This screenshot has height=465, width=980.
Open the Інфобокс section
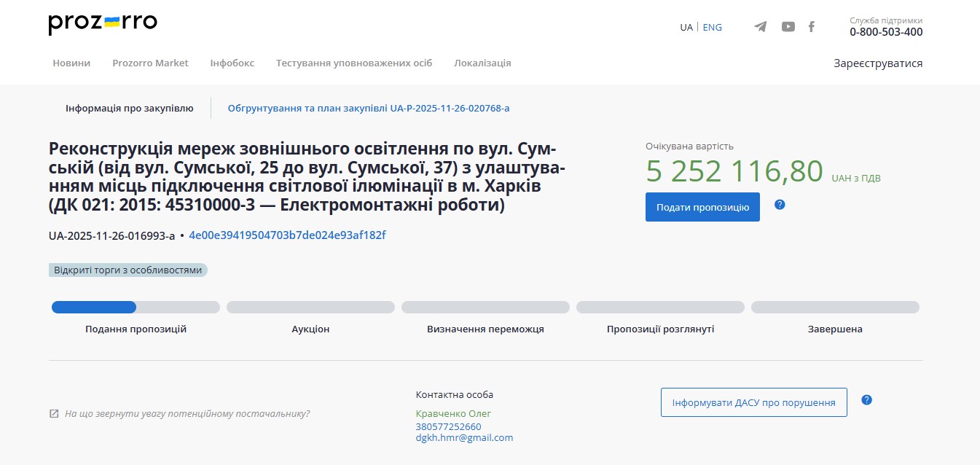pyautogui.click(x=231, y=63)
